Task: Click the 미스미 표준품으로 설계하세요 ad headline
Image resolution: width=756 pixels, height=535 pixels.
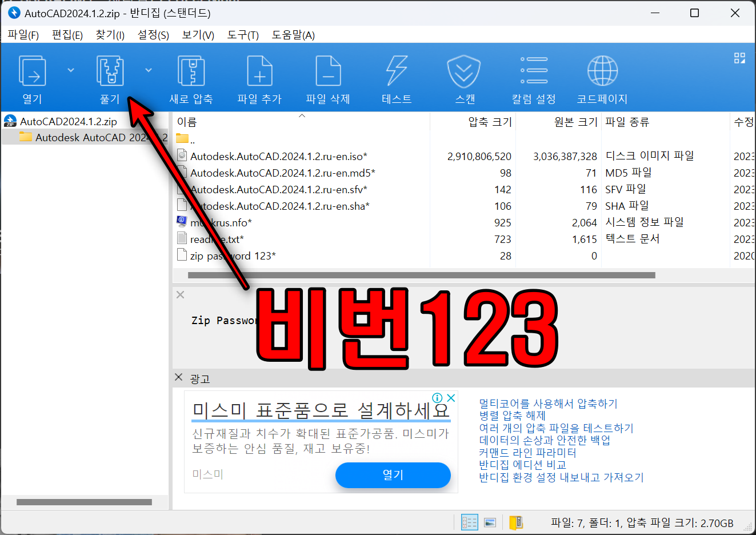Action: point(321,410)
